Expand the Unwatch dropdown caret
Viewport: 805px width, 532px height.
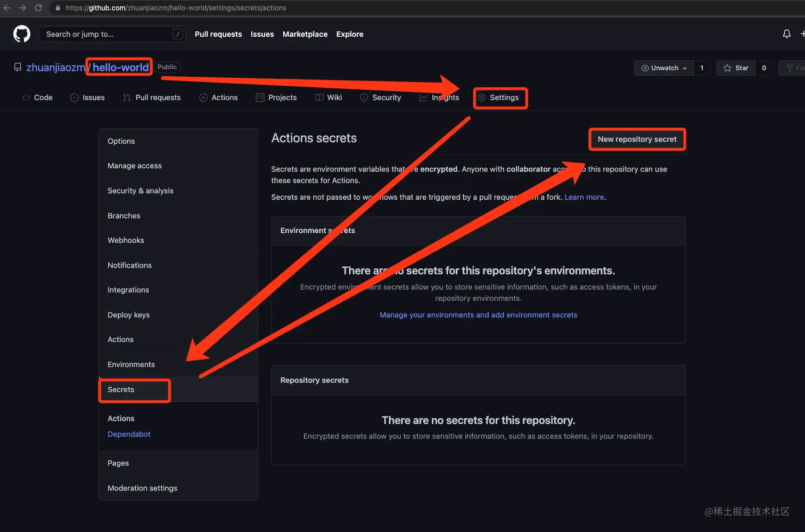(685, 68)
